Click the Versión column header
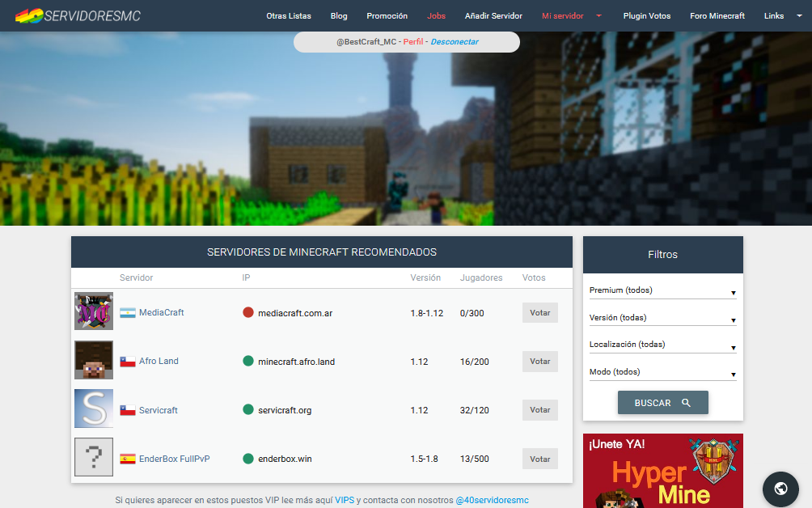812x508 pixels. point(425,278)
